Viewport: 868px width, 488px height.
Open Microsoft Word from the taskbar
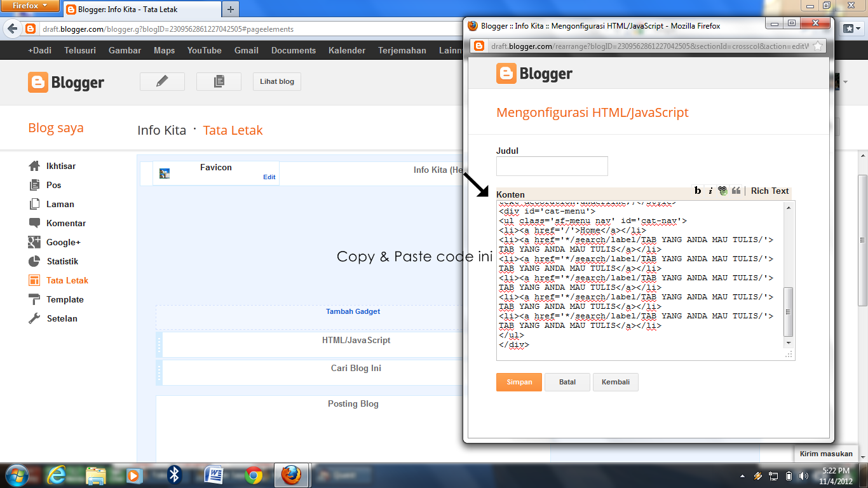point(214,475)
